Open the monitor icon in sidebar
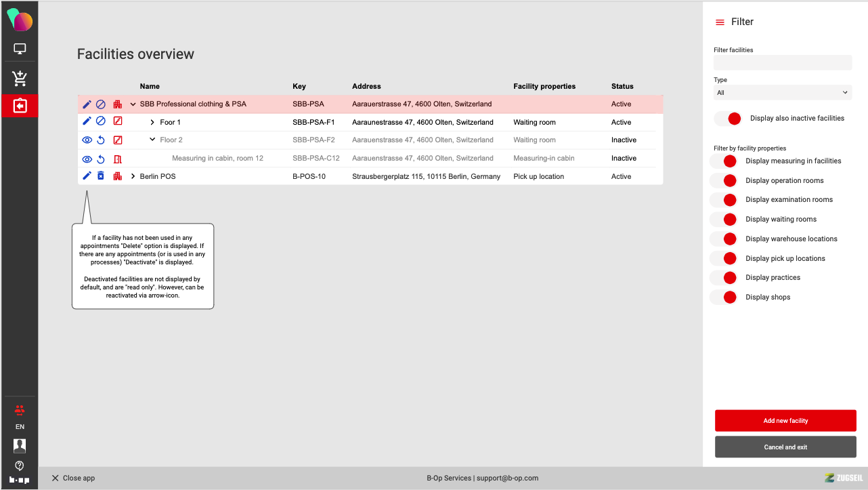Viewport: 868px width, 490px height. 20,49
